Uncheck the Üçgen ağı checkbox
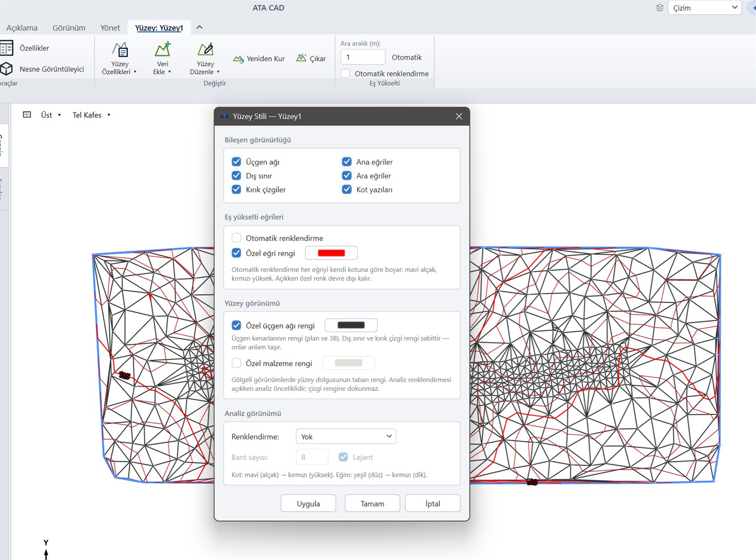 pos(236,162)
